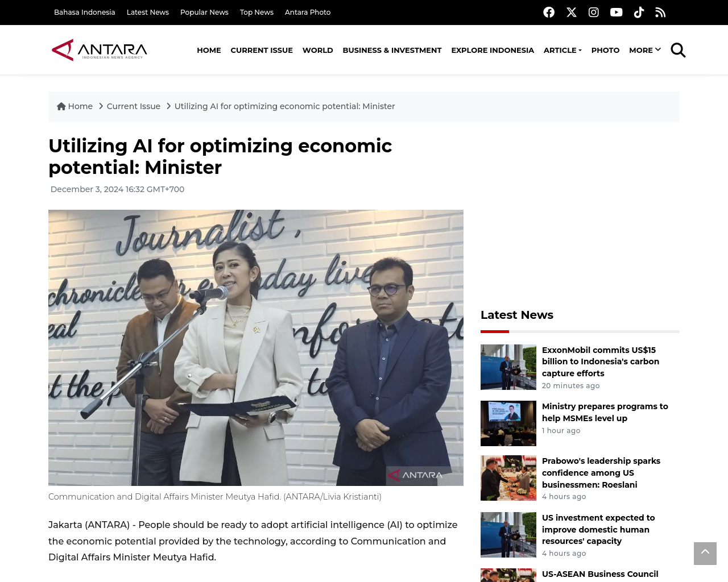Viewport: 728px width, 582px height.
Task: Click the breadcrumb text of the current article
Action: pyautogui.click(x=284, y=106)
